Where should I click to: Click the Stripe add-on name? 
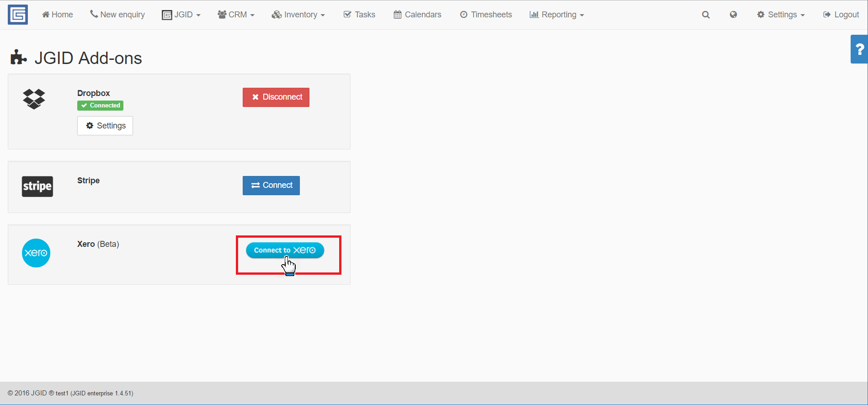[88, 181]
